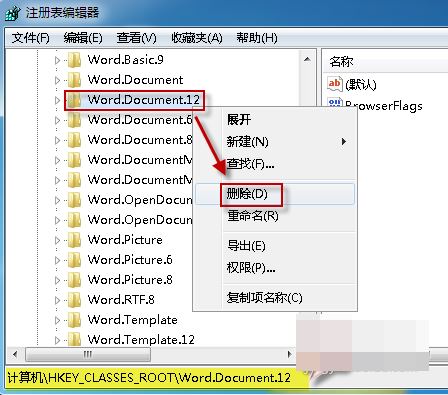Click the Word.Template.12 folder icon
Screen dimensions: 448x395
(74, 340)
